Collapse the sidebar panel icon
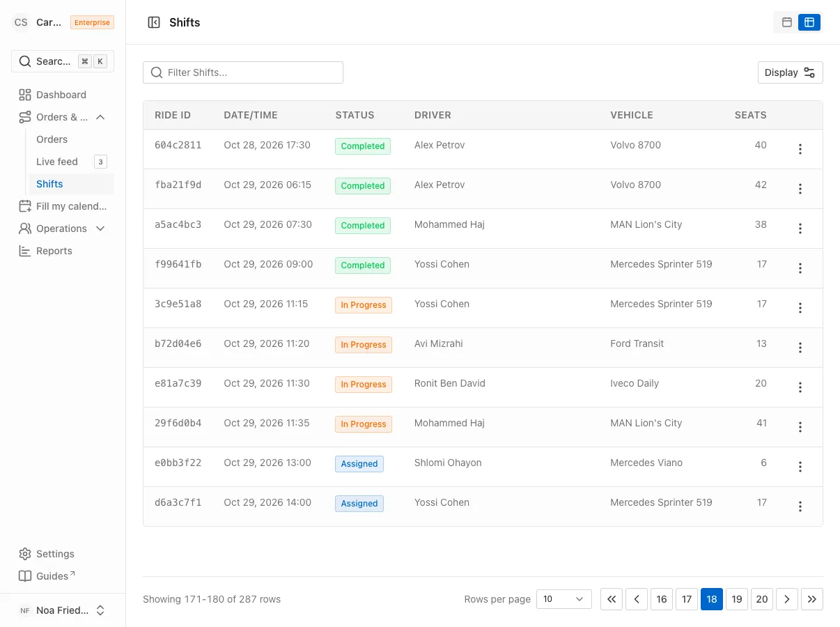Viewport: 840px width, 627px height. 154,22
